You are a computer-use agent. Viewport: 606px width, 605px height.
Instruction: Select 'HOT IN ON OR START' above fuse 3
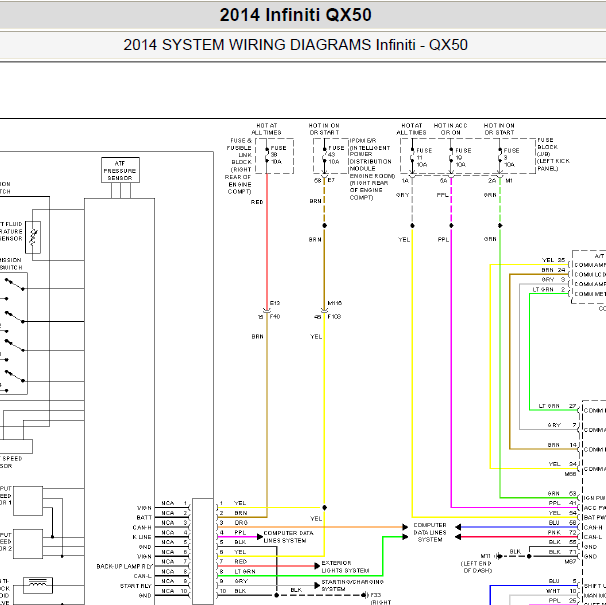tap(499, 129)
